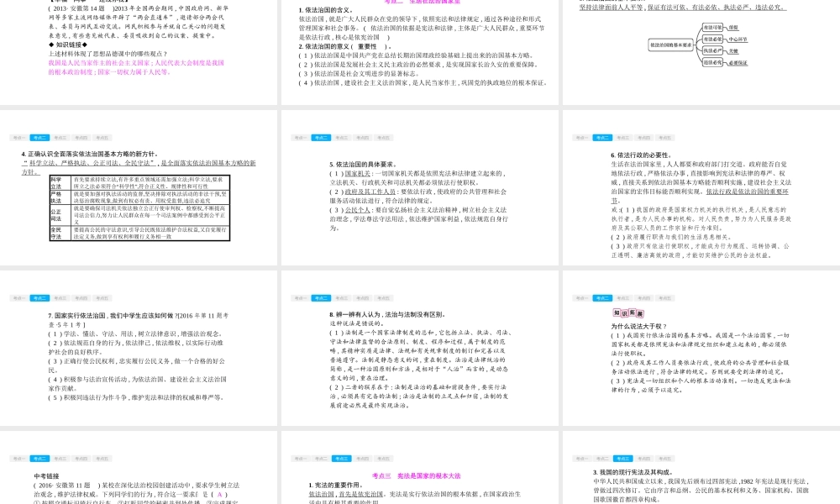The width and height of the screenshot is (840, 504).
Task: Click the pink answer text 我国是人民当家作主
Action: tap(136, 67)
